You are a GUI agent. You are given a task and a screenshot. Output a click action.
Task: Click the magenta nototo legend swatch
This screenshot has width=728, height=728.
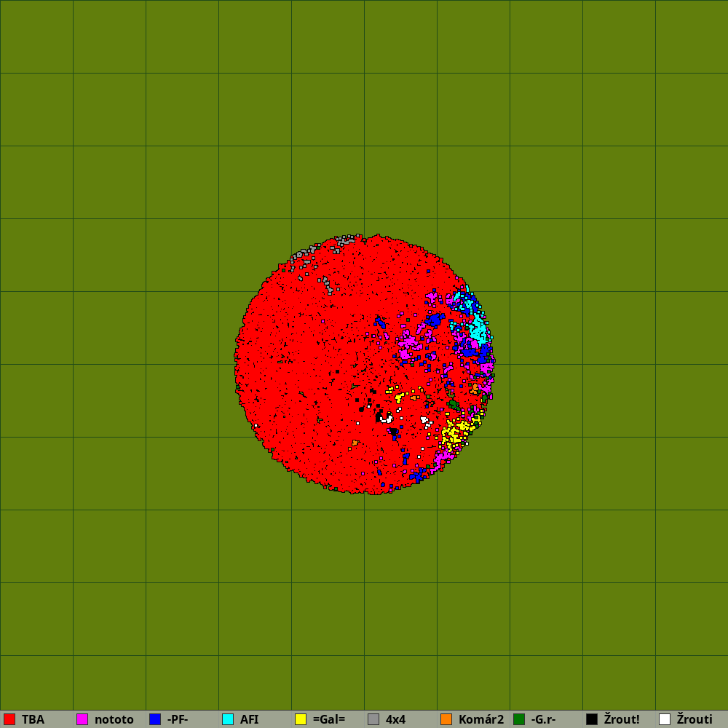tap(82, 719)
